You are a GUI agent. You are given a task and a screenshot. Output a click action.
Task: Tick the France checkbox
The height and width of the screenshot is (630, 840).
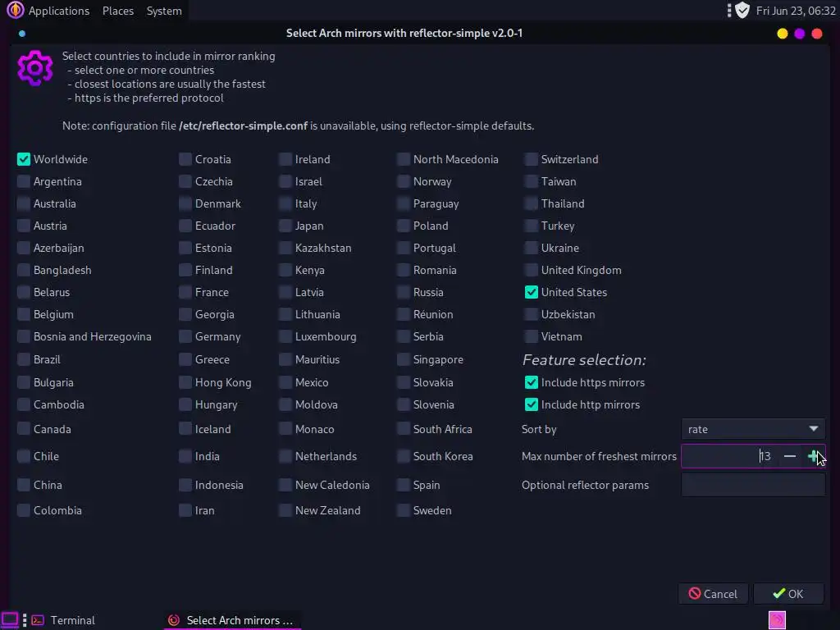click(x=185, y=292)
